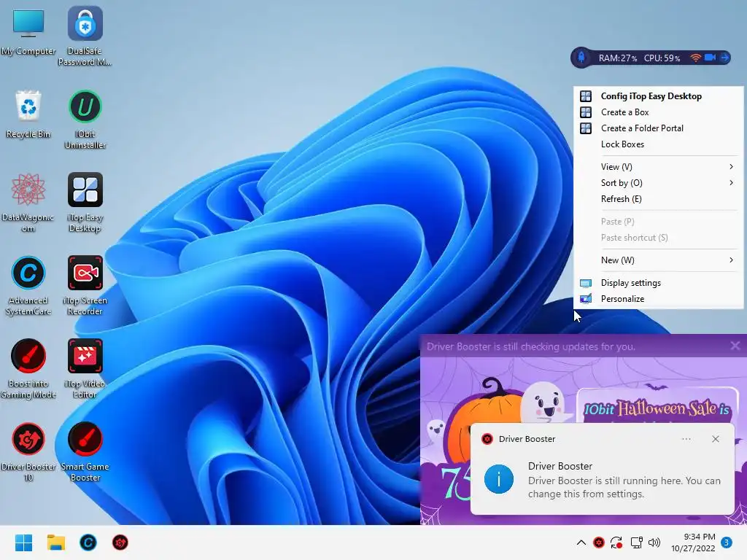
Task: Choose Config iTop Easy Desktop
Action: 659,96
